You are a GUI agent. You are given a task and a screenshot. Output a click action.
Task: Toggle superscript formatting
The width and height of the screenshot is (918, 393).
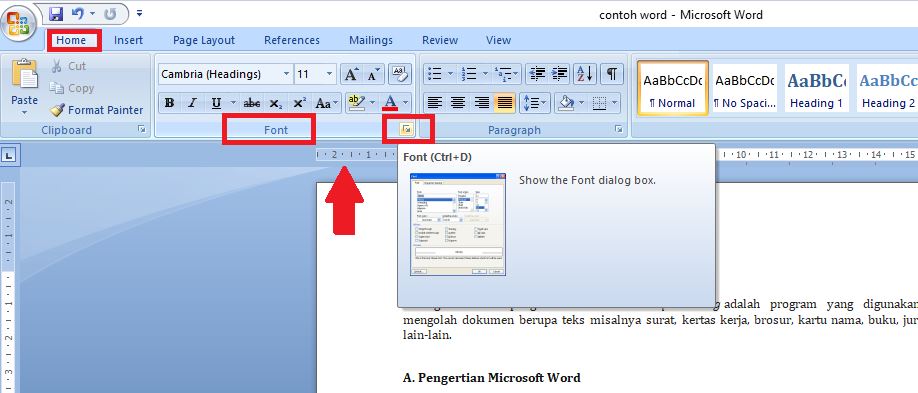tap(299, 104)
